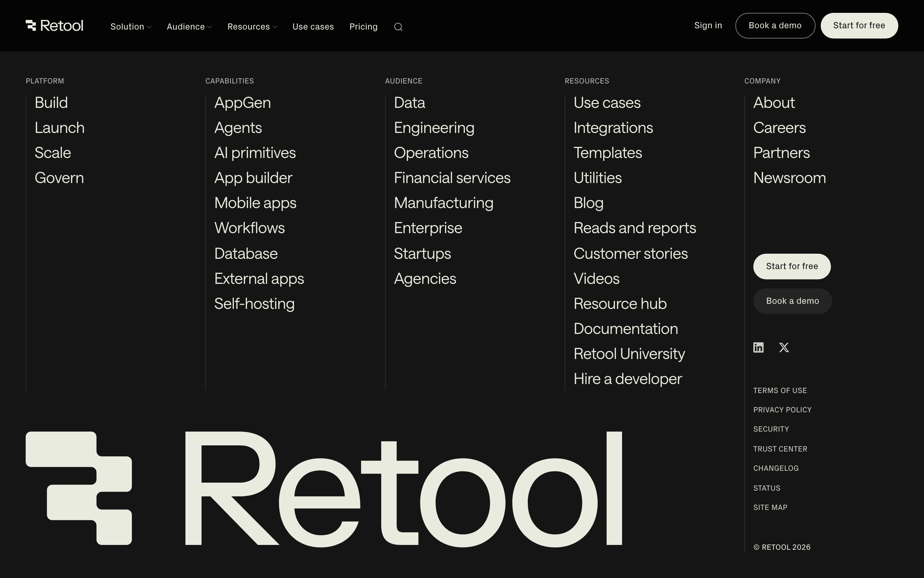Expand the Audience dropdown in the navbar
The width and height of the screenshot is (924, 578).
click(x=189, y=27)
